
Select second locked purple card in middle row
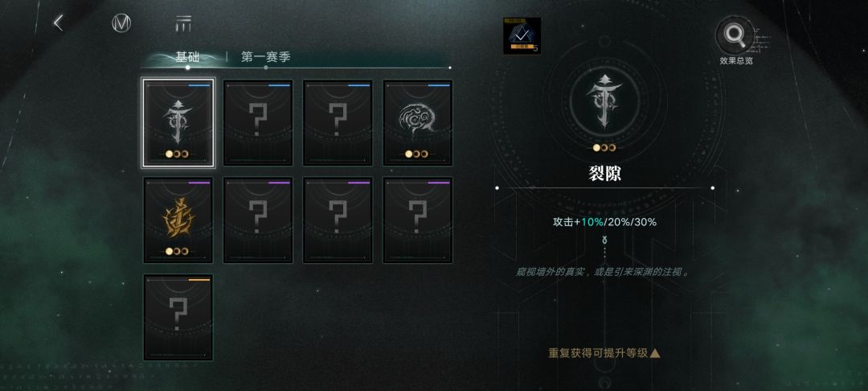(x=338, y=220)
